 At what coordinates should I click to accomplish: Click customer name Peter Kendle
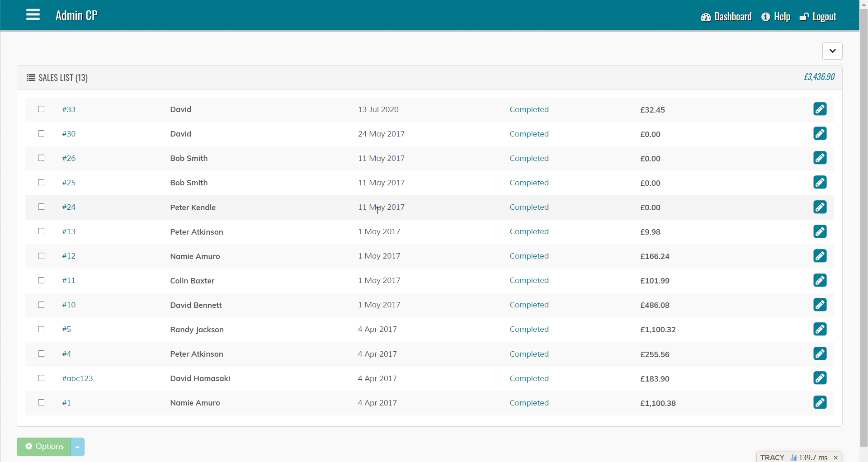click(x=193, y=207)
